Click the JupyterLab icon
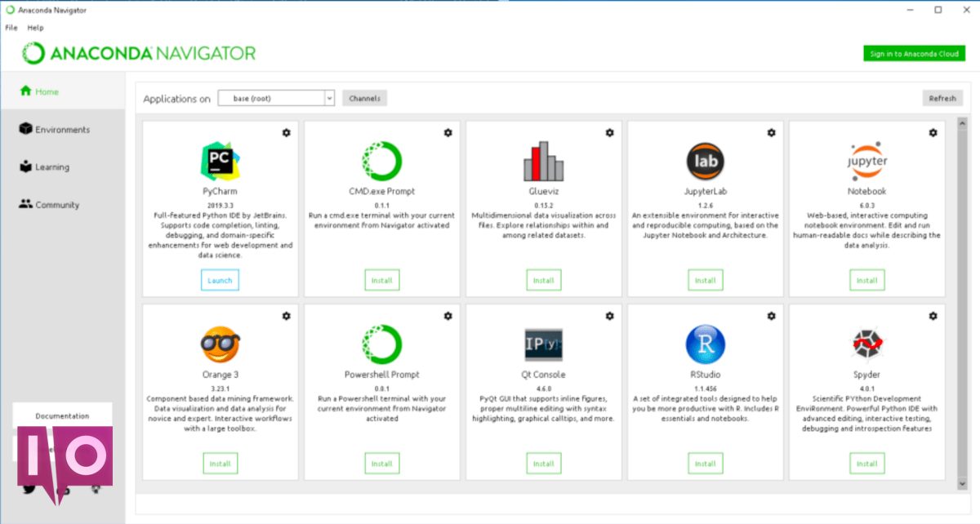The image size is (980, 524). [x=705, y=161]
